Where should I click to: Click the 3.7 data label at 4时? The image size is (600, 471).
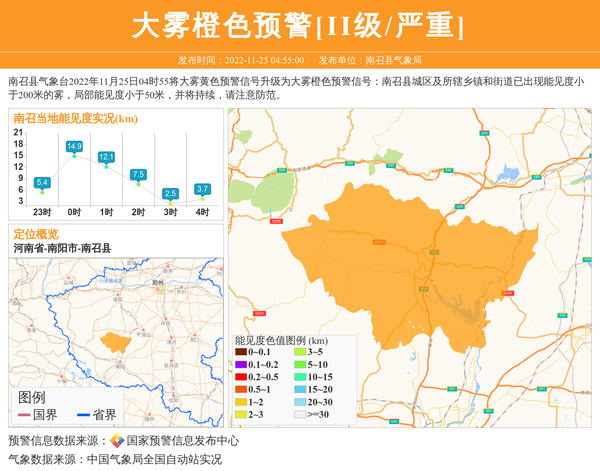coord(202,189)
